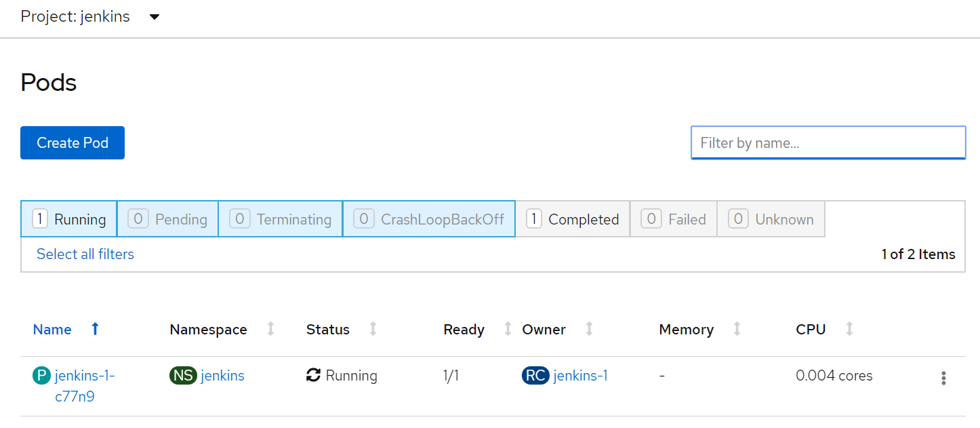Toggle the CrashLoopBackOff filter
This screenshot has height=428, width=980.
click(x=429, y=219)
